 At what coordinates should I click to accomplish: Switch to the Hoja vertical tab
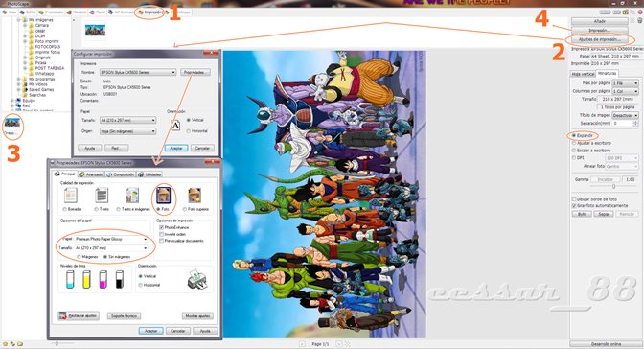click(583, 74)
